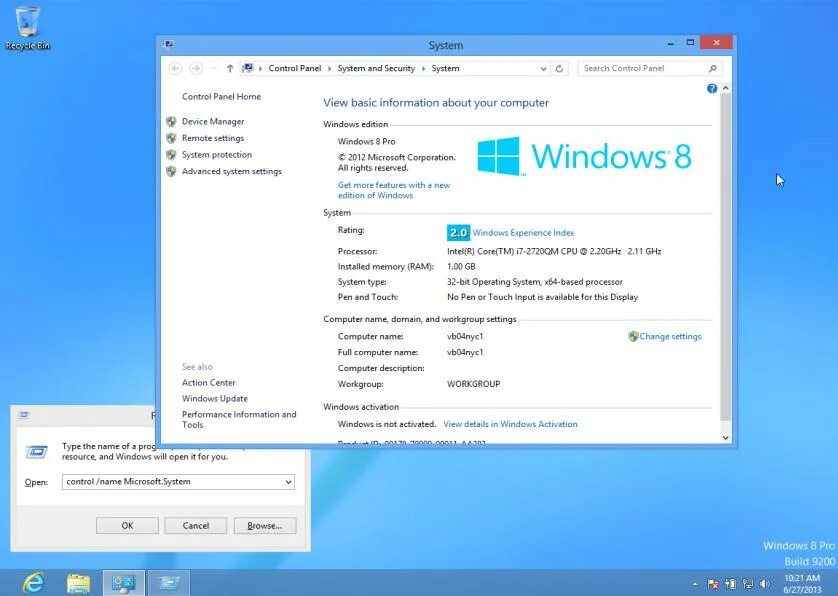Open Control Panel Home
The width and height of the screenshot is (838, 596).
[221, 97]
